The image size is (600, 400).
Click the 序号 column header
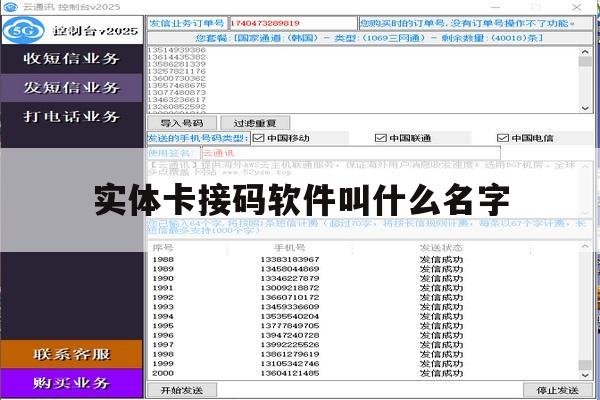tap(163, 248)
